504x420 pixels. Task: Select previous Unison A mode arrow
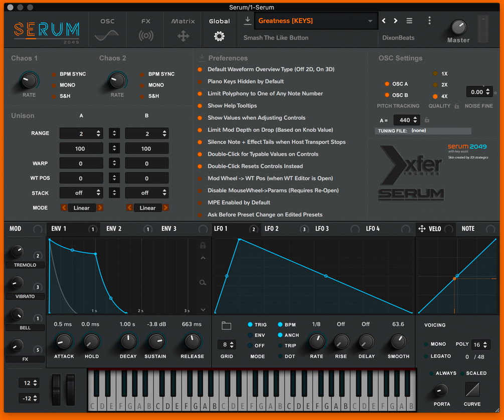(x=64, y=207)
